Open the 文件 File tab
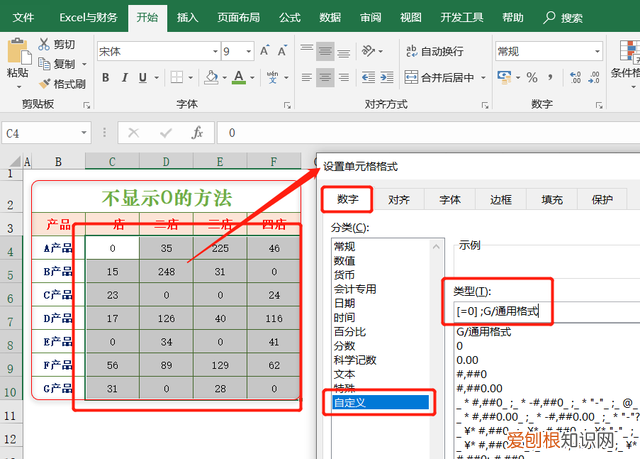This screenshot has height=459, width=640. click(x=23, y=18)
